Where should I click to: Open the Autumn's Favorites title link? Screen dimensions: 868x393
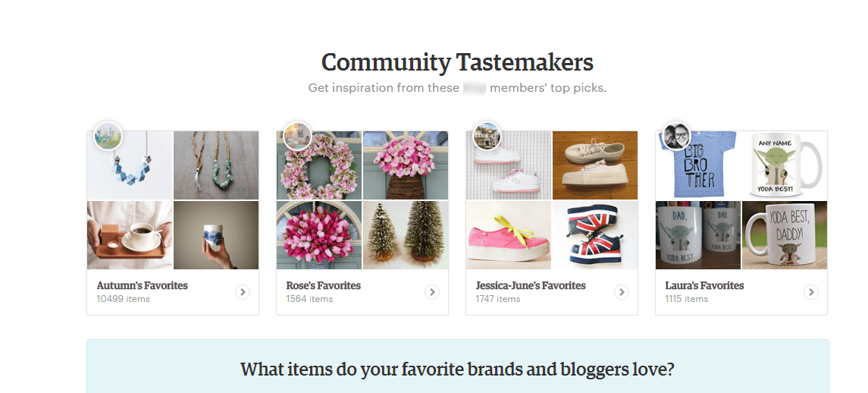click(x=143, y=285)
